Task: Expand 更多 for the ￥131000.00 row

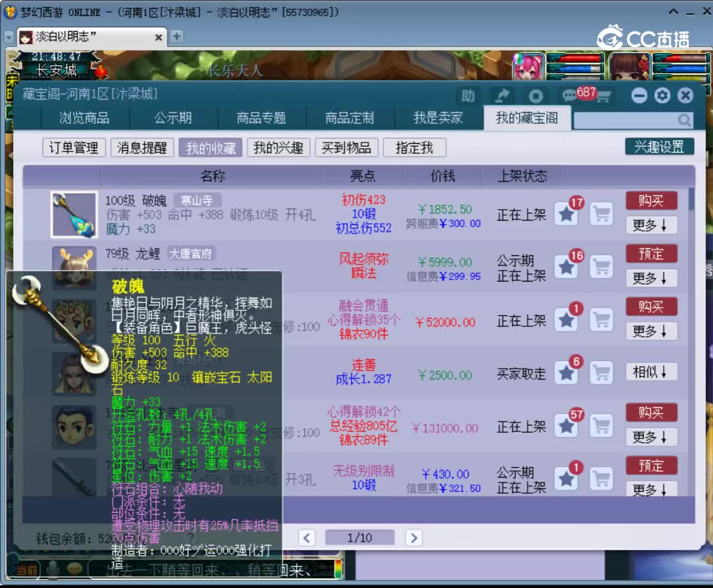Action: pyautogui.click(x=651, y=437)
